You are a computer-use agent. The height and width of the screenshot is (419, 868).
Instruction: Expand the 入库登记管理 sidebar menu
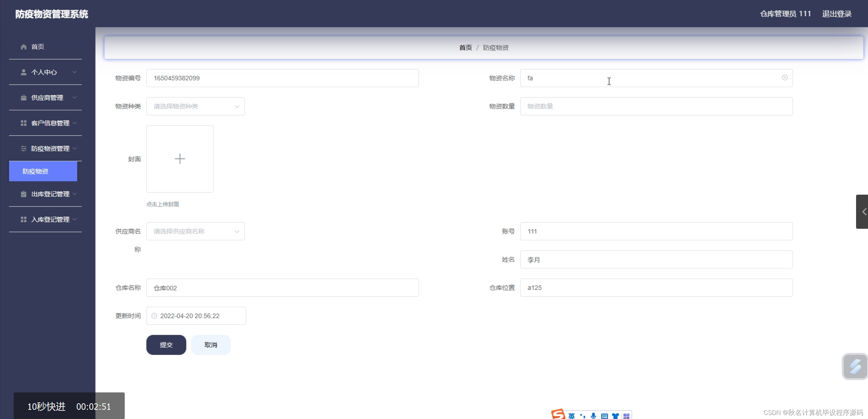coord(50,220)
